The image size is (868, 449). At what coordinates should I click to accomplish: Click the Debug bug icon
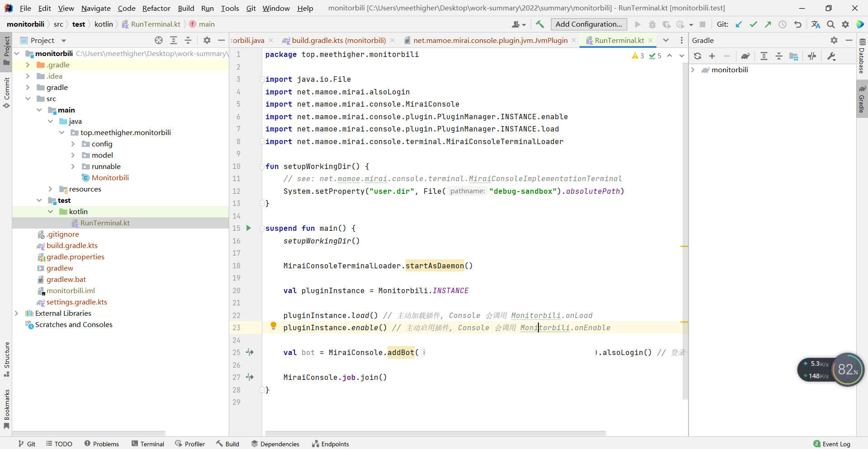pos(652,24)
